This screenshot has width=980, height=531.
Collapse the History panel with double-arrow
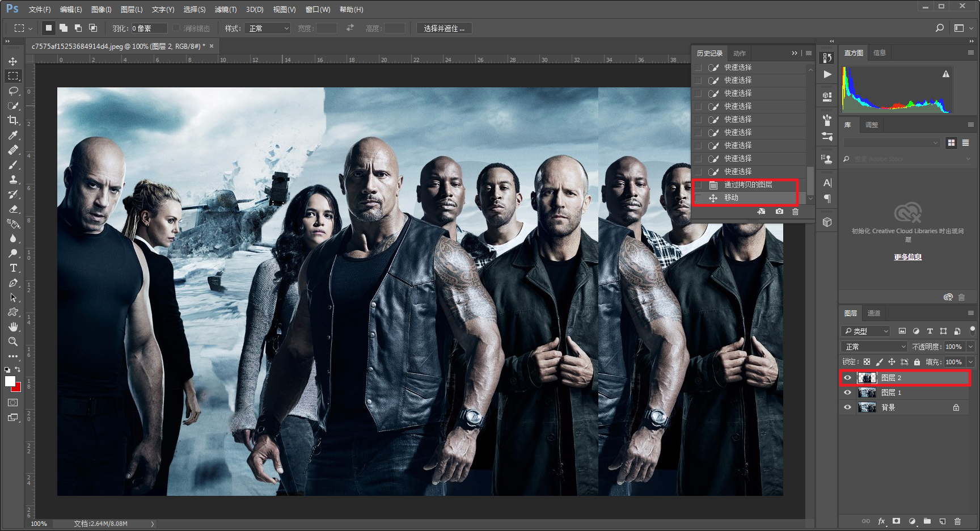[x=795, y=53]
